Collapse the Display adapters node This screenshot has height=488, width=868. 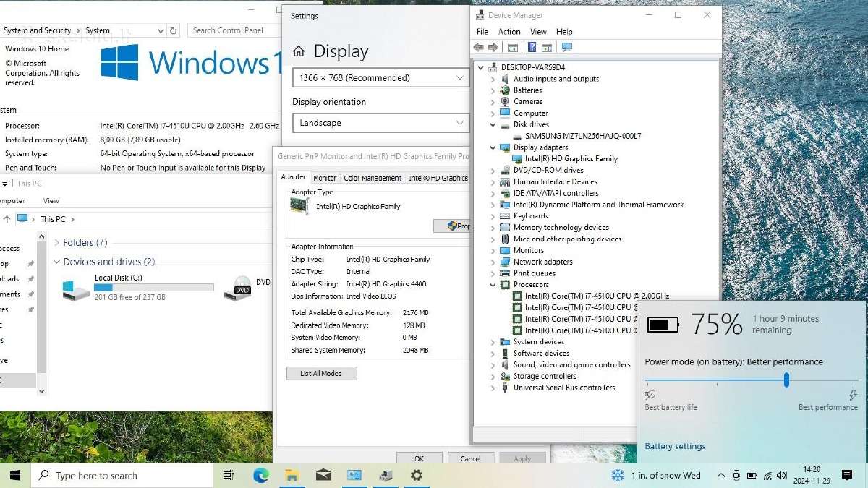493,147
